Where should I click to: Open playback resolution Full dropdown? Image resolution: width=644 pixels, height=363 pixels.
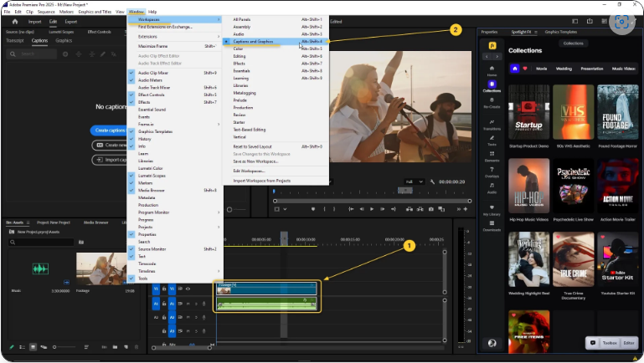tap(414, 181)
